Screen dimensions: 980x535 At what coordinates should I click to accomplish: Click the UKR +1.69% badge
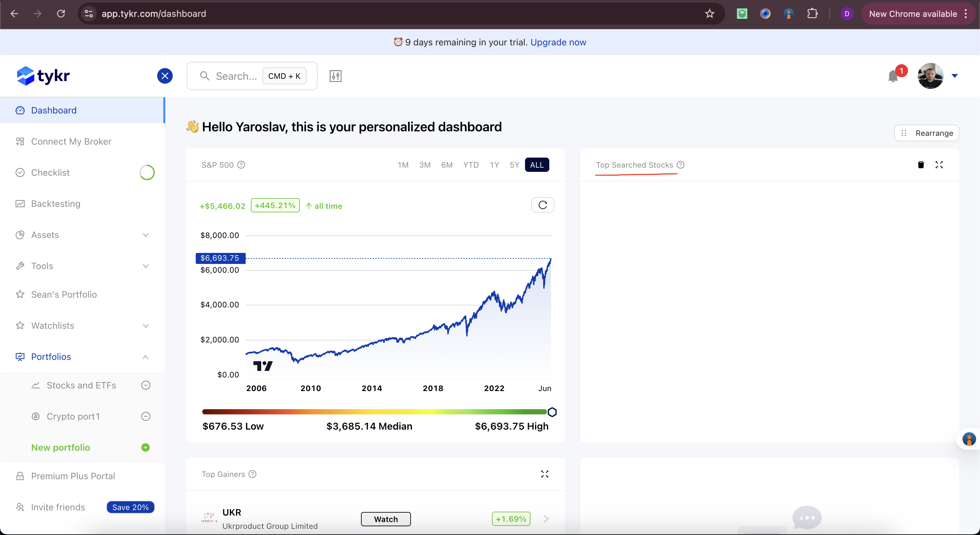click(511, 519)
